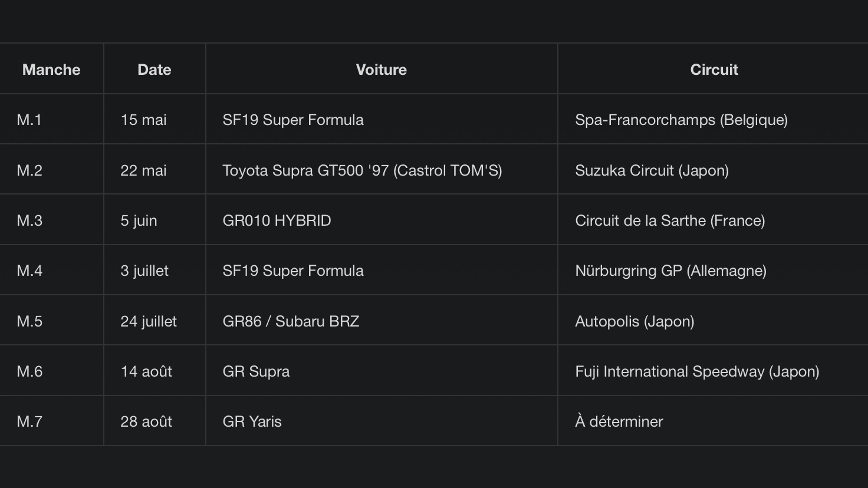Click the Circuit column header
The height and width of the screenshot is (488, 868).
click(714, 69)
